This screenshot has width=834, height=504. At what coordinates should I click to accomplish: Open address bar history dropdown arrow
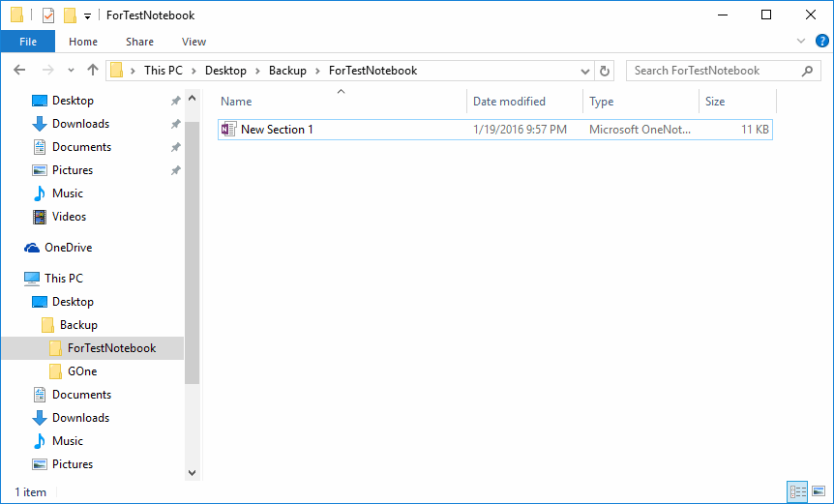click(585, 72)
